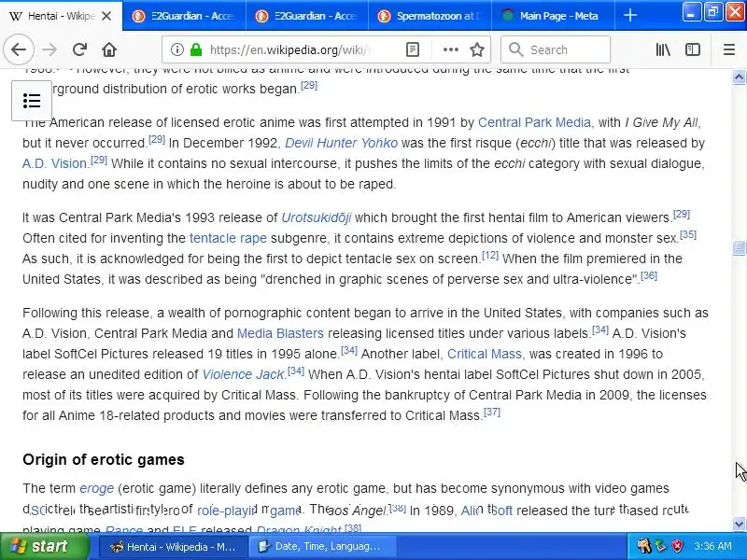
Task: Close the Hentai Wikipedia tab
Action: (106, 16)
